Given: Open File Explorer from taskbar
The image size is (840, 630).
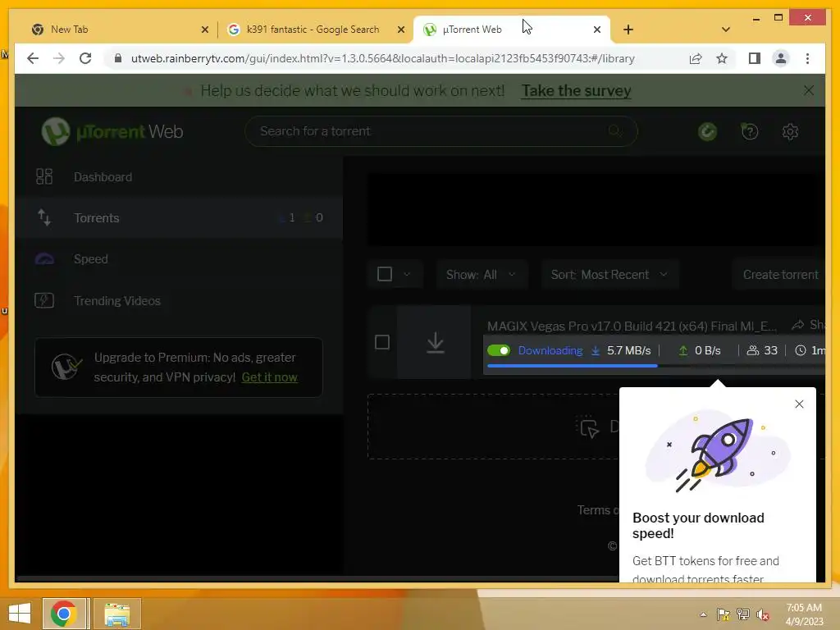Looking at the screenshot, I should [x=116, y=614].
